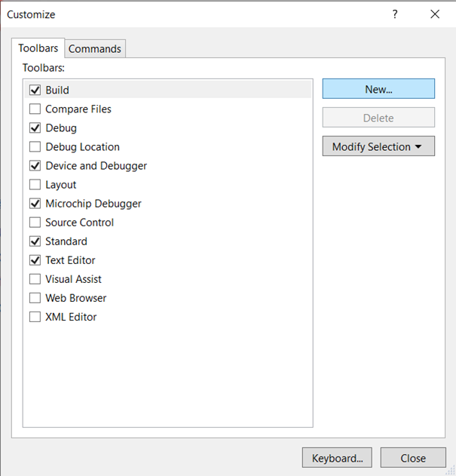Check the Source Control toolbar box
The image size is (456, 476).
pyautogui.click(x=35, y=223)
